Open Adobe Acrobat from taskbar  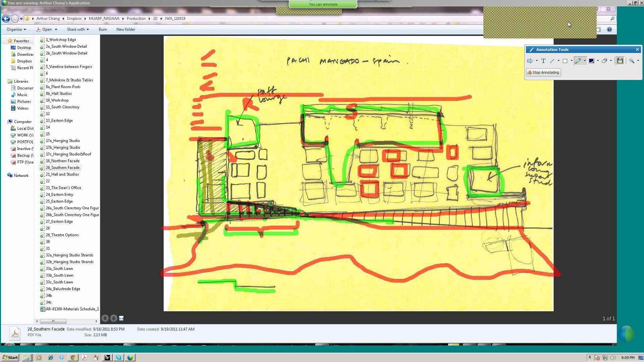85,357
